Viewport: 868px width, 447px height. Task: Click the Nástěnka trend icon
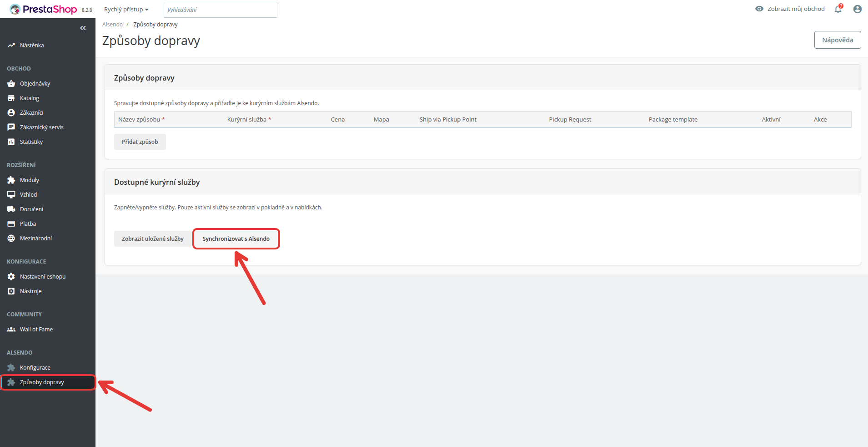tap(11, 46)
